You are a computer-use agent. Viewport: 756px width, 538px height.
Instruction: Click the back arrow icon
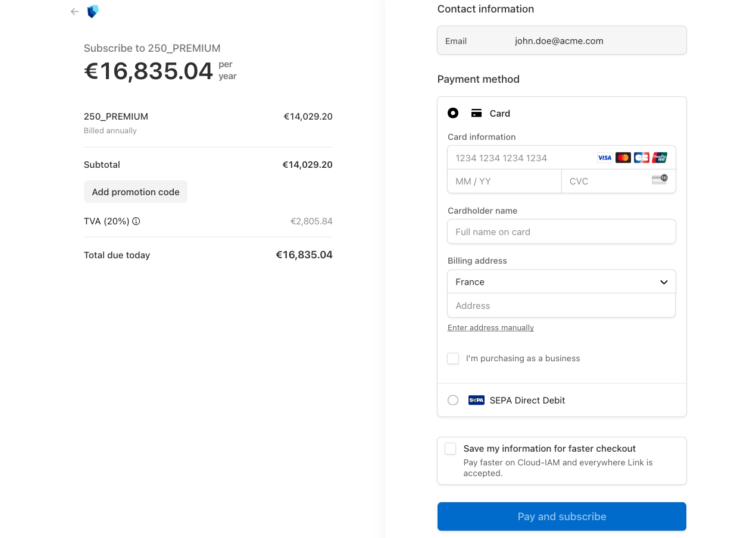(74, 11)
